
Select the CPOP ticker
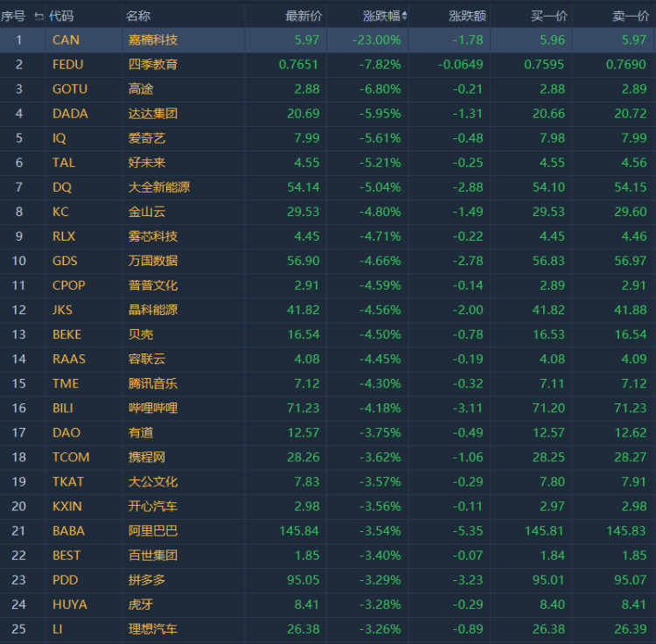(68, 285)
